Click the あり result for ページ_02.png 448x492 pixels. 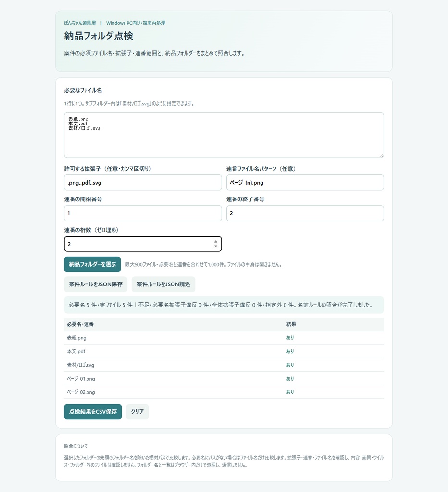[x=290, y=392]
